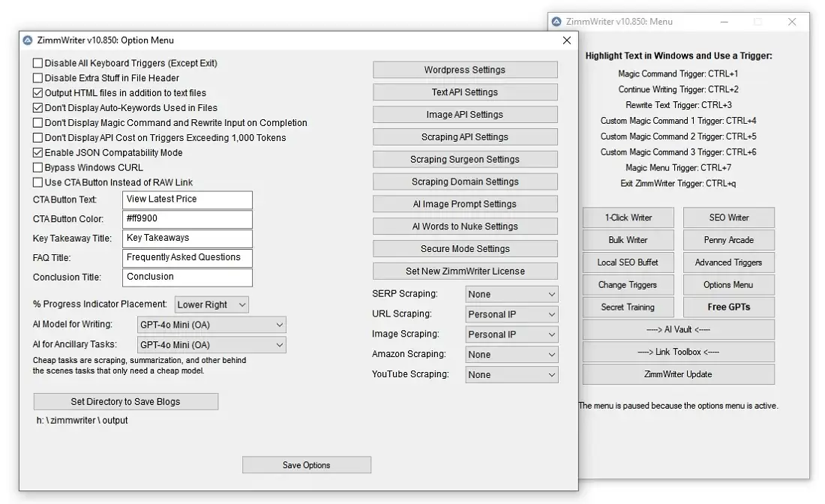Select the FAQ Title text field

pyautogui.click(x=187, y=257)
